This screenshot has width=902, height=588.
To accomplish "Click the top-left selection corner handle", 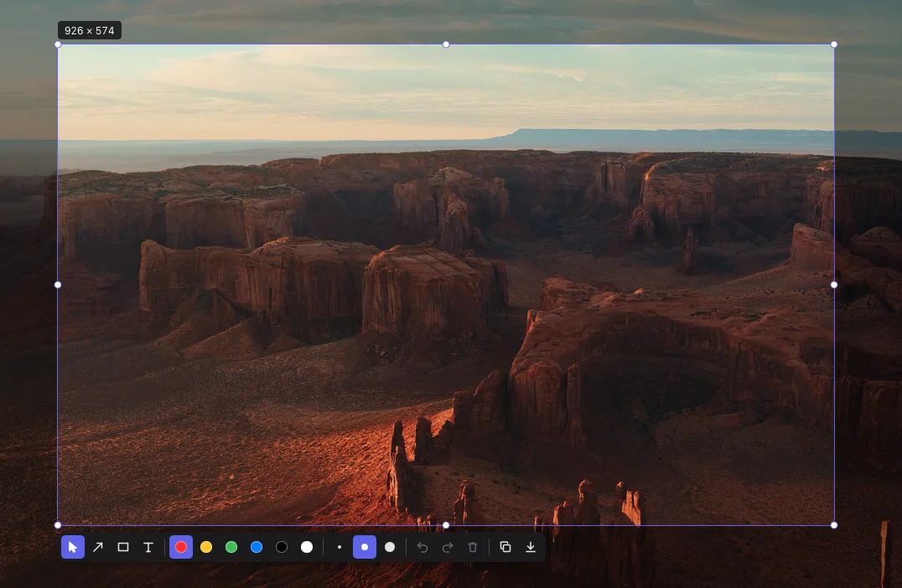I will (58, 44).
